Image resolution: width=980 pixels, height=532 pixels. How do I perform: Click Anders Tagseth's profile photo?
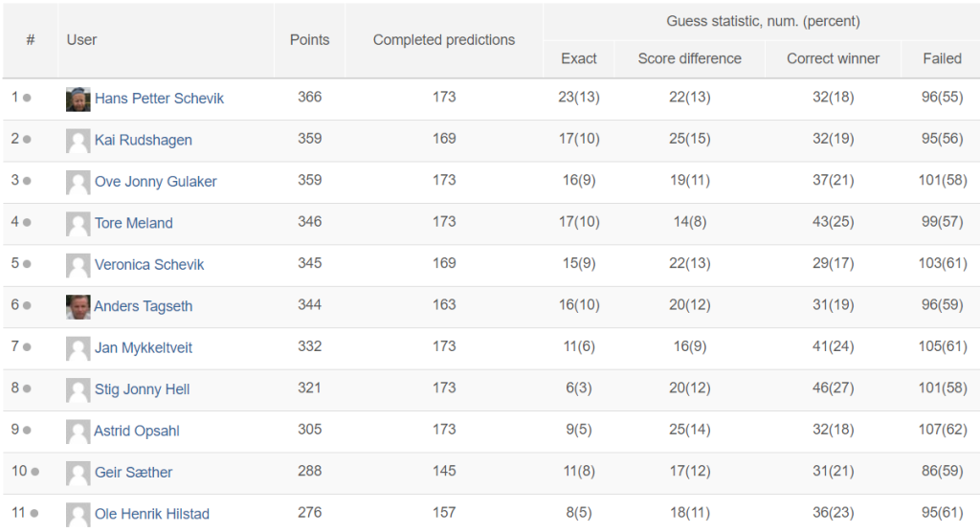point(78,307)
